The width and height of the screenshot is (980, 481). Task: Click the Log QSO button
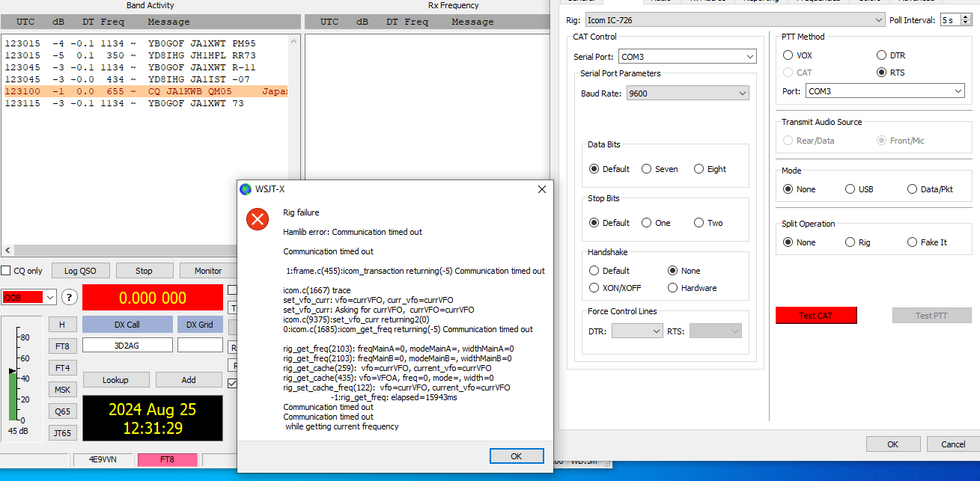click(x=81, y=271)
